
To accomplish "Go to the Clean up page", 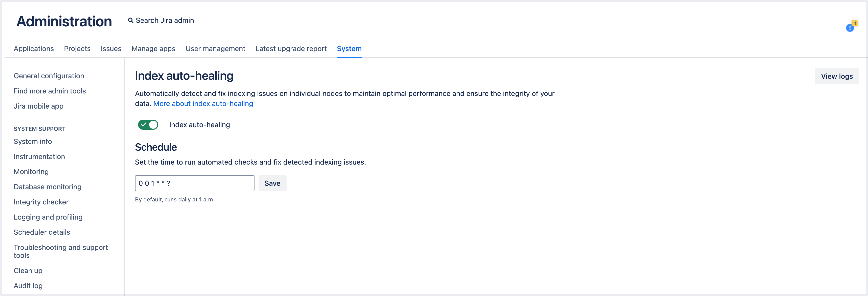I will [28, 270].
